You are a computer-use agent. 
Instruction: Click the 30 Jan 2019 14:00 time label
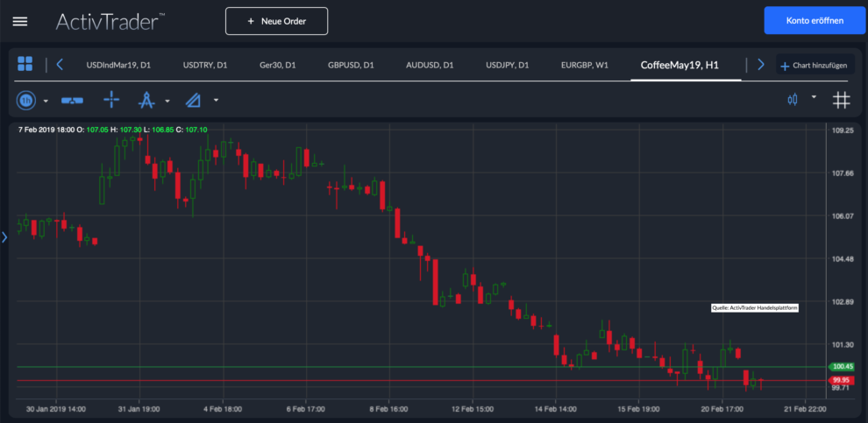coord(56,409)
